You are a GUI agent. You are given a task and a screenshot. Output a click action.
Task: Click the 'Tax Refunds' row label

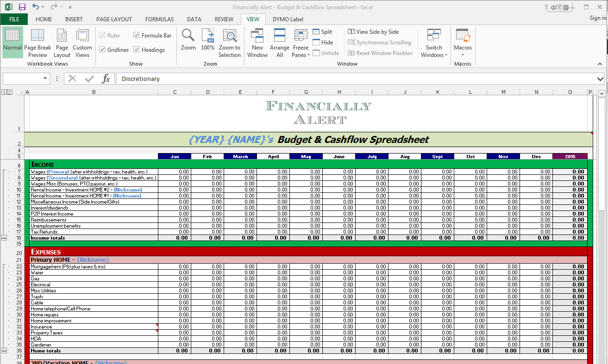pos(44,232)
